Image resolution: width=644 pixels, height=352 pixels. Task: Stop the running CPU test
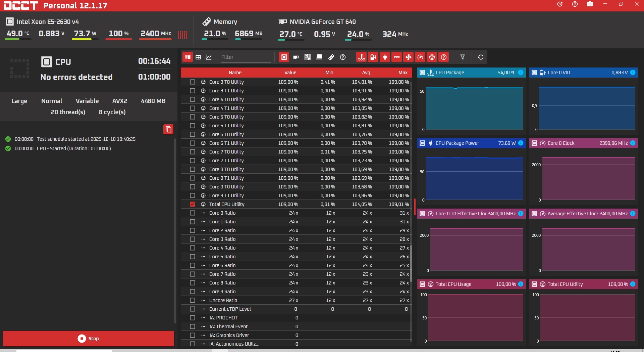tap(89, 339)
